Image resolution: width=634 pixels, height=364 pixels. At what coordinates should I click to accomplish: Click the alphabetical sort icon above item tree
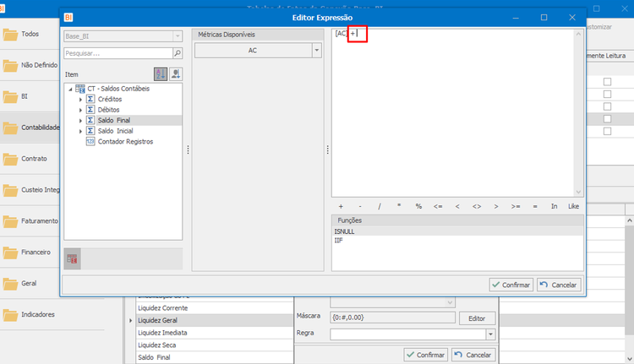(x=161, y=74)
